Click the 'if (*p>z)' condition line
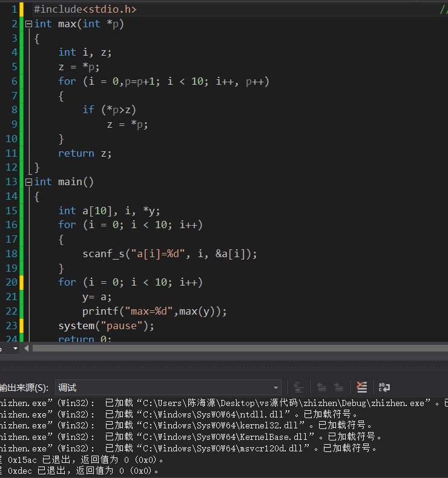The image size is (448, 478). point(109,110)
